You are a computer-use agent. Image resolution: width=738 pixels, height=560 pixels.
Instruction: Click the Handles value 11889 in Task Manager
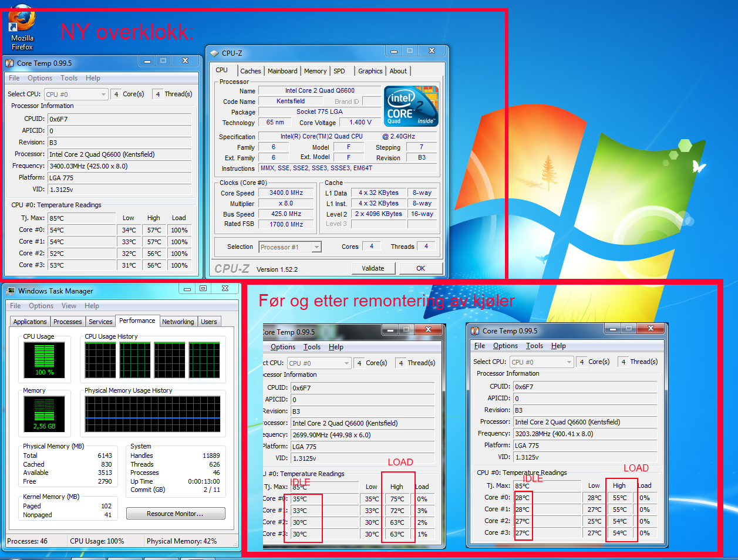211,456
